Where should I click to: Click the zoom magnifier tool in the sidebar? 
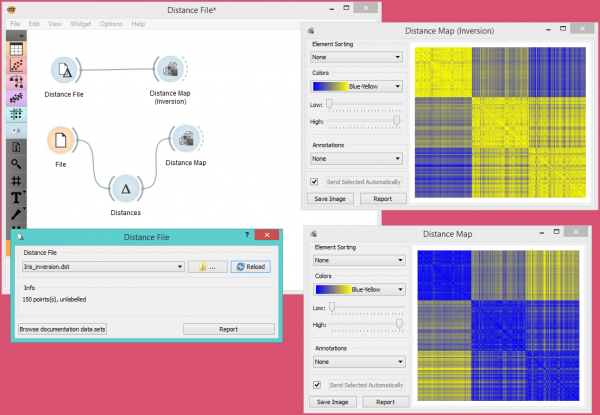[x=18, y=163]
